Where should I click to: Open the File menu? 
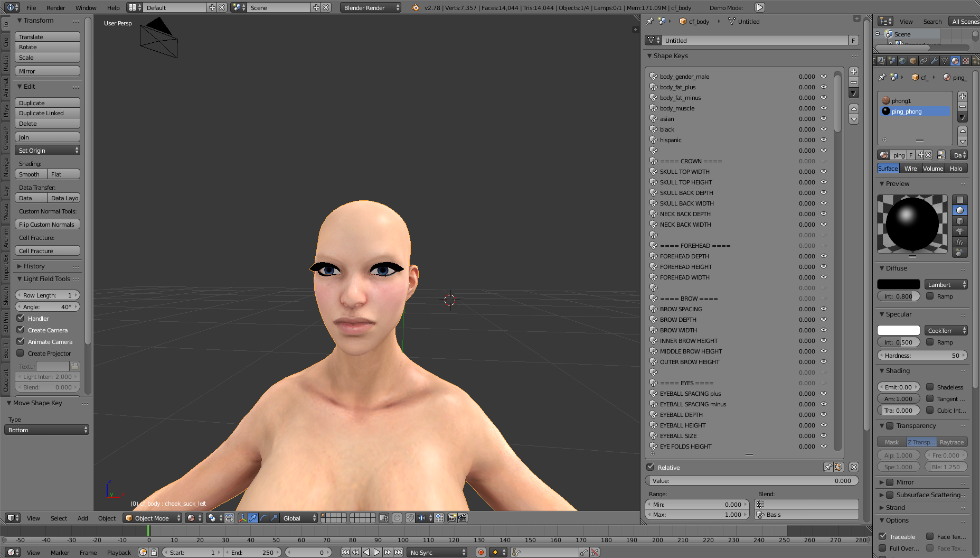pos(31,7)
